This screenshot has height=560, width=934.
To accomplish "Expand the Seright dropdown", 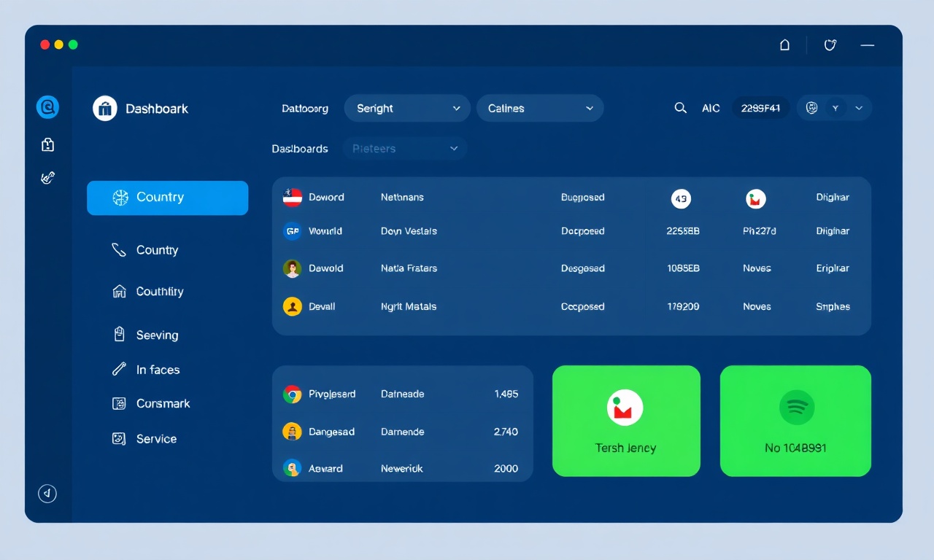I will pos(407,108).
